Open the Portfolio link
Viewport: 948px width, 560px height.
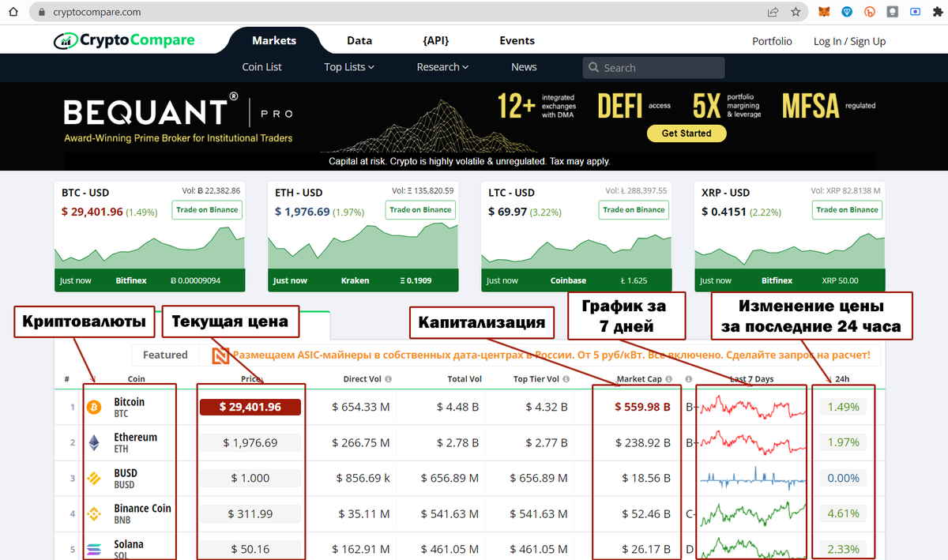[x=772, y=41]
